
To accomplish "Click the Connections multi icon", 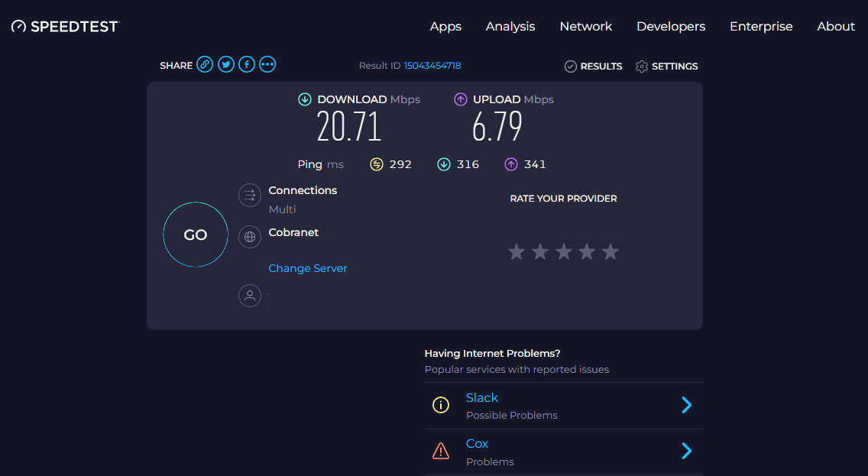I will (249, 196).
